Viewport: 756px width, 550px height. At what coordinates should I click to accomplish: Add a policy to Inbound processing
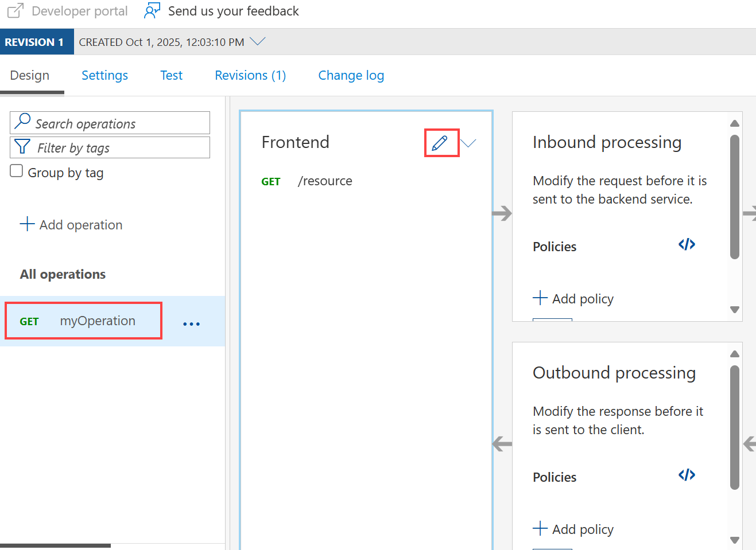click(x=573, y=298)
